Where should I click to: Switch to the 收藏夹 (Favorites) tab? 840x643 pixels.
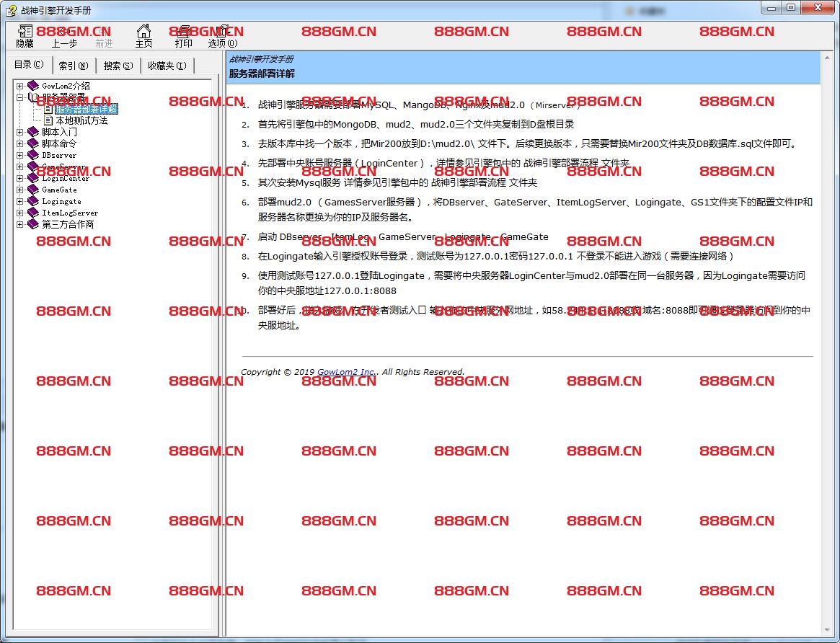167,66
